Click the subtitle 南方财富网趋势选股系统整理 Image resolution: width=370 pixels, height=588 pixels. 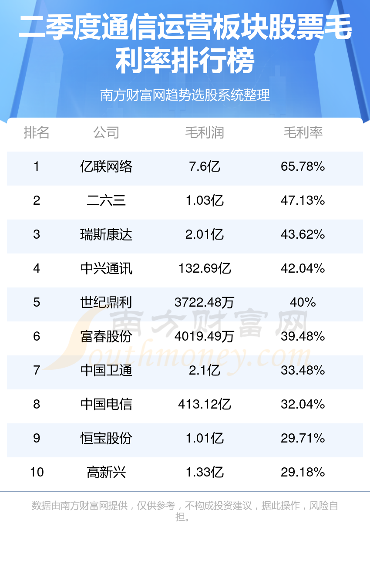pyautogui.click(x=185, y=95)
